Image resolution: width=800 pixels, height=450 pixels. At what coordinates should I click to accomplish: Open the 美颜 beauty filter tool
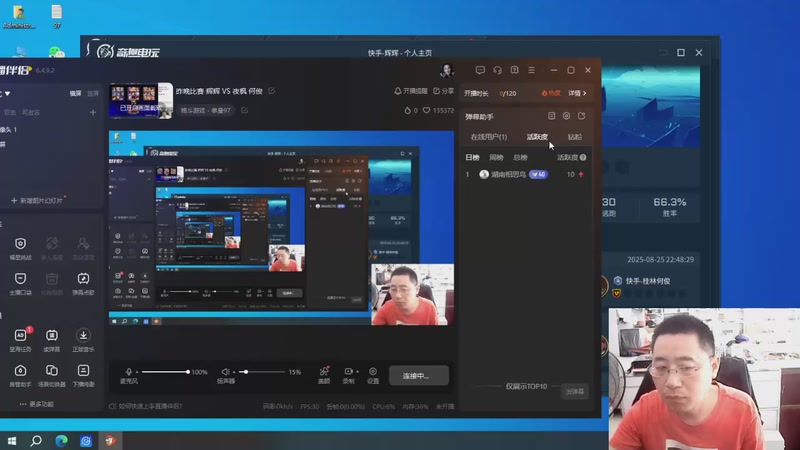coord(324,375)
